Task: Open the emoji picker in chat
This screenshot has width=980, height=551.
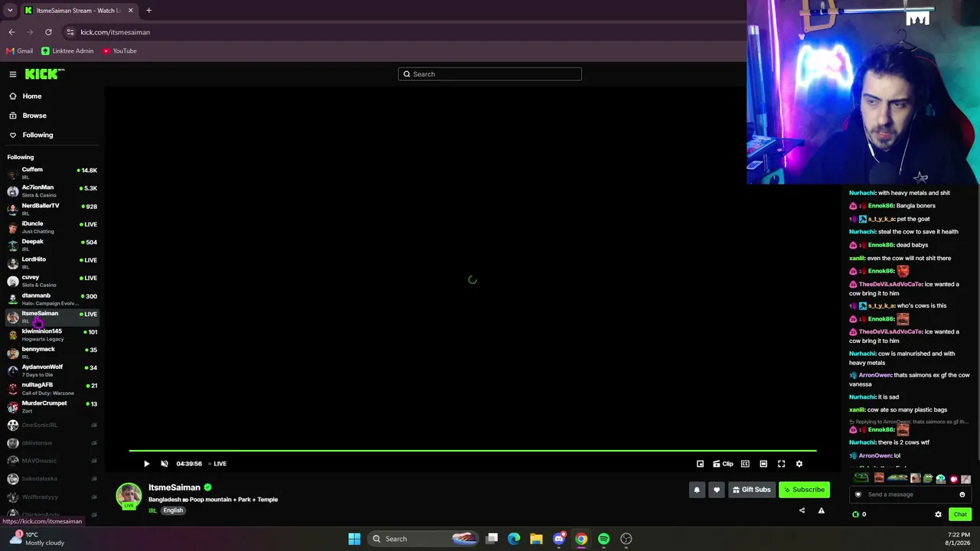Action: 962,494
